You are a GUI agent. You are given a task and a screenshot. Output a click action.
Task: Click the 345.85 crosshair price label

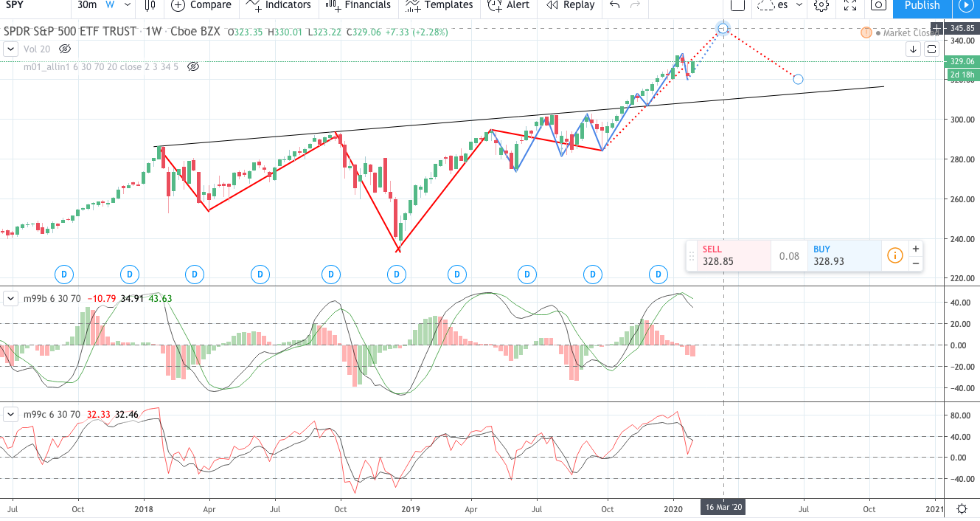coord(962,28)
